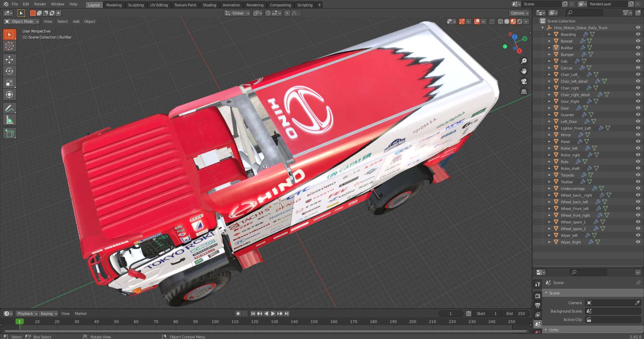644x339 pixels.
Task: Select the Chair_right_detail object
Action: [575, 95]
